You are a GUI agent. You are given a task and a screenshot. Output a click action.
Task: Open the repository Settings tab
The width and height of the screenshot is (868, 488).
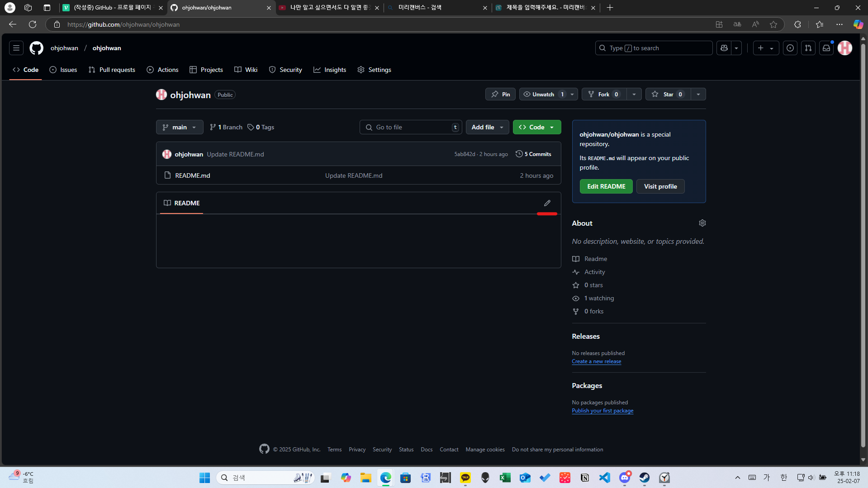(375, 70)
